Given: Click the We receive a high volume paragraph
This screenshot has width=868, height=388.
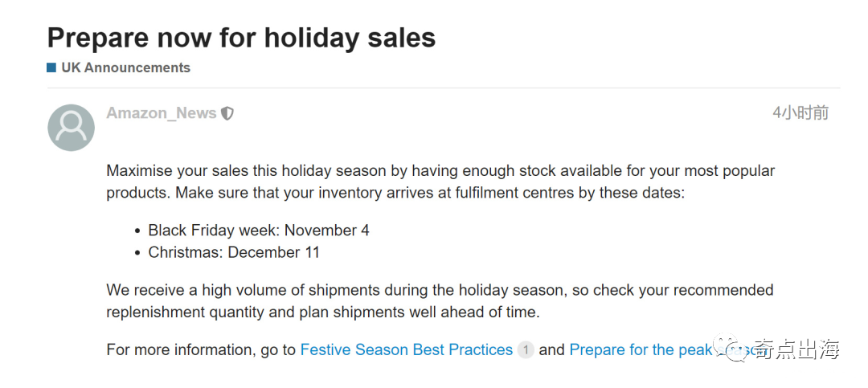Looking at the screenshot, I should pyautogui.click(x=440, y=301).
